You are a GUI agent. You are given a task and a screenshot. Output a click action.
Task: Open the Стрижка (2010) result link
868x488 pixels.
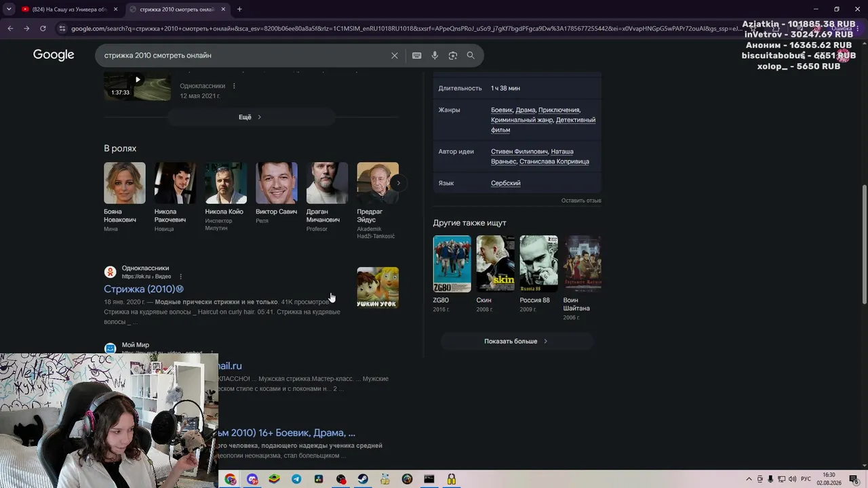click(x=144, y=289)
